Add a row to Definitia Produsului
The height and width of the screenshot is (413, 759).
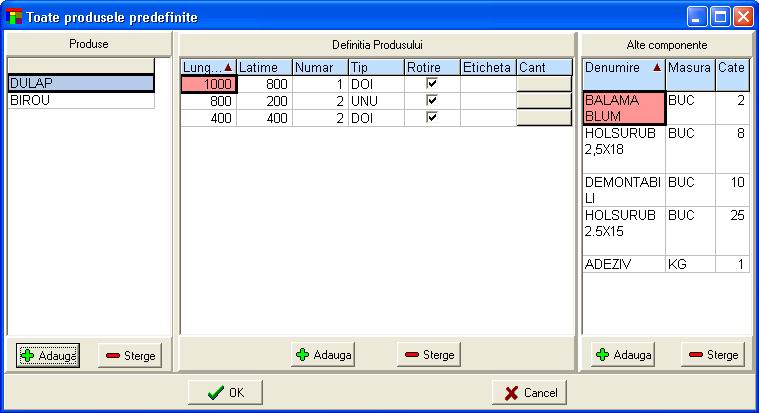322,354
